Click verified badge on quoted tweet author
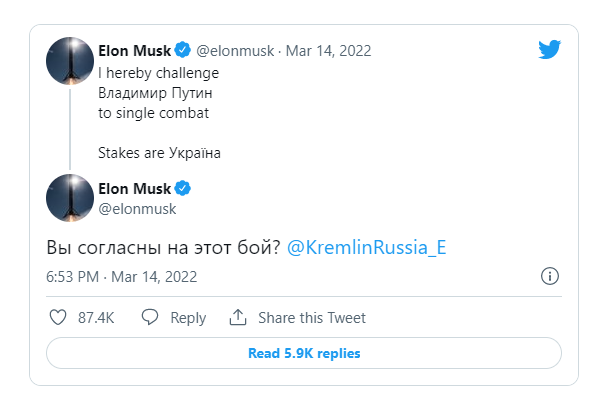Screen dimensions: 591x400 coord(183,50)
